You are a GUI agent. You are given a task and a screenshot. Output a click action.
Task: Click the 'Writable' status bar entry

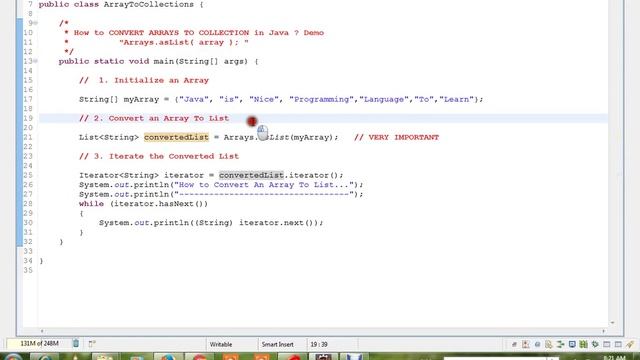click(x=221, y=344)
